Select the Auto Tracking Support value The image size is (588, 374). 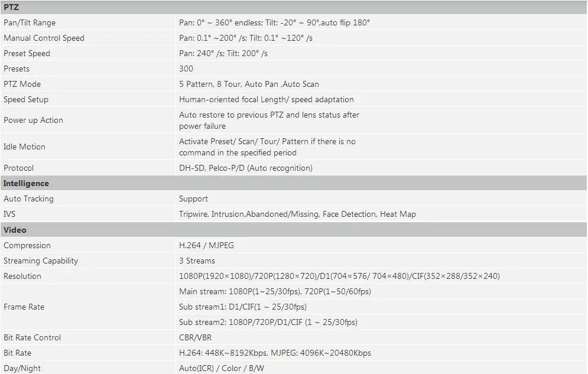pos(193,199)
